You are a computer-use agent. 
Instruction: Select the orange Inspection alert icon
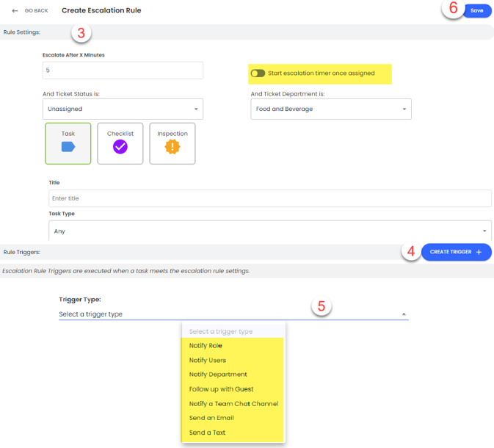(172, 147)
